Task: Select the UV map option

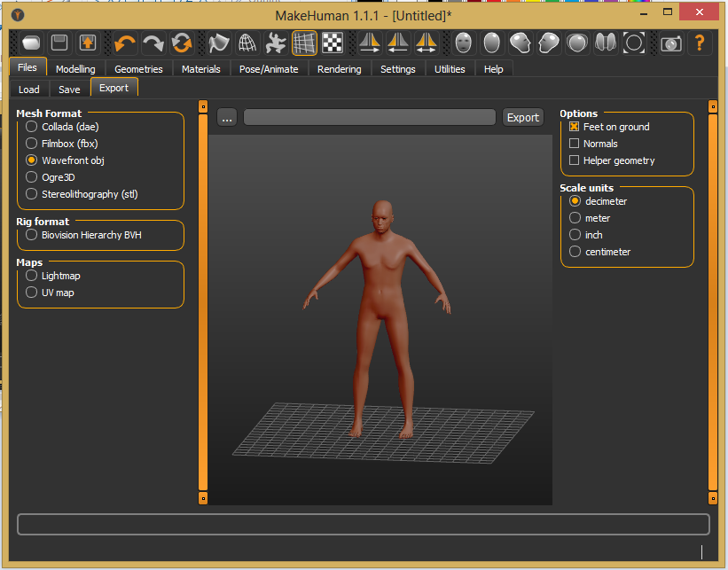Action: [x=51, y=293]
